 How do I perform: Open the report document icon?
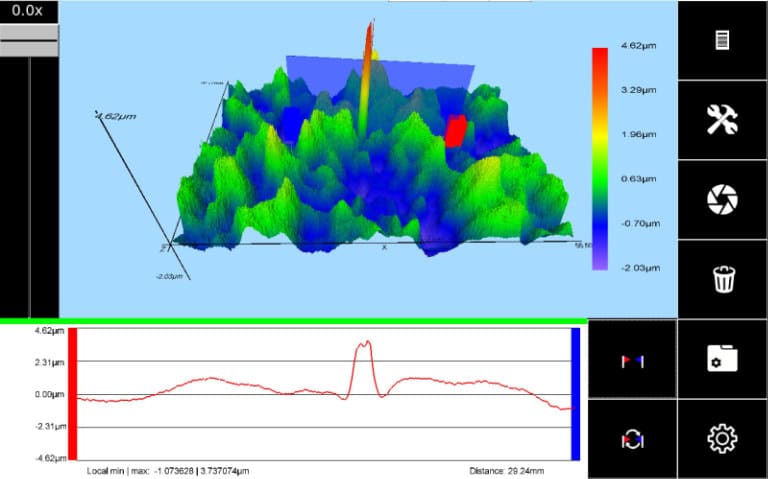point(722,40)
